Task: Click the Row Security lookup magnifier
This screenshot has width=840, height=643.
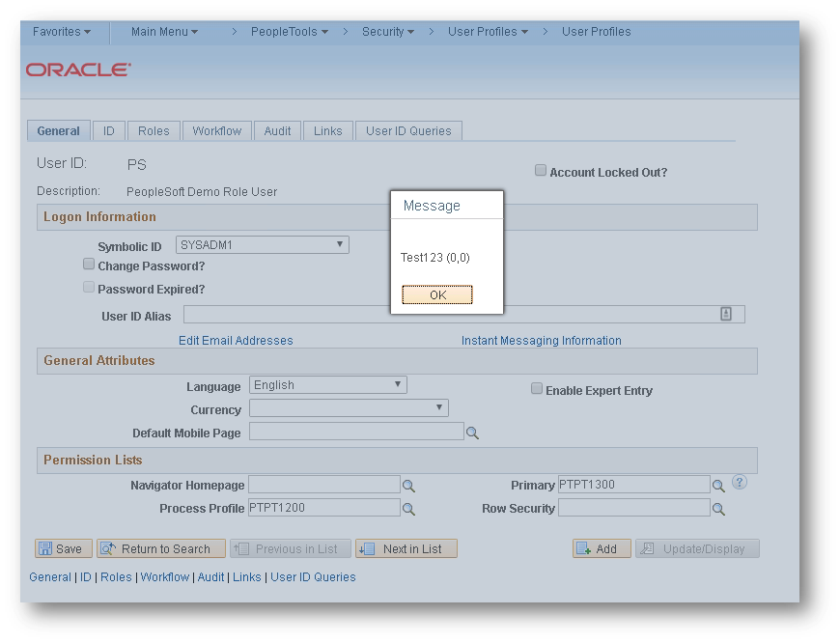Action: coord(718,509)
